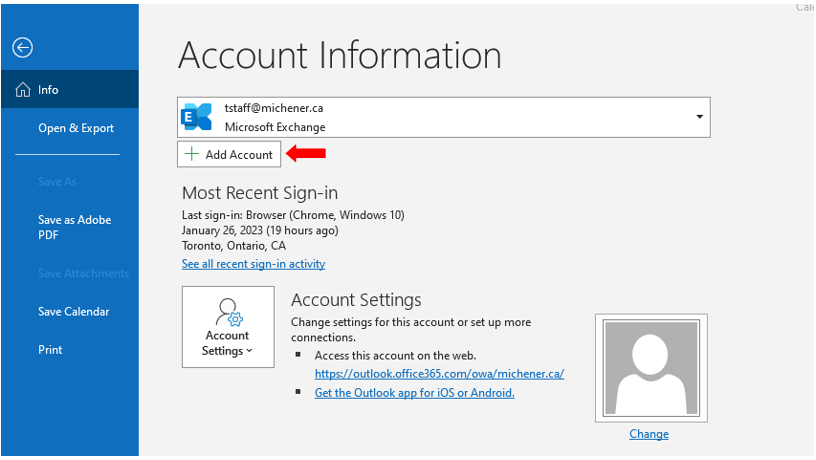The width and height of the screenshot is (816, 460).
Task: Select the Info tab in sidebar
Action: pos(70,90)
